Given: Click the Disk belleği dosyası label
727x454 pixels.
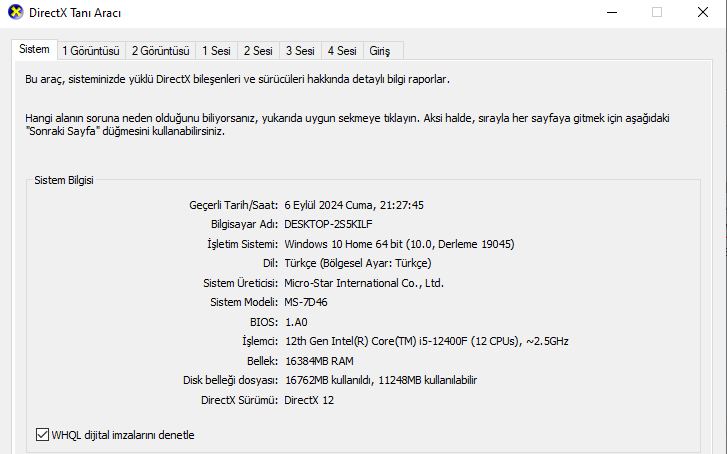Looking at the screenshot, I should tap(230, 380).
